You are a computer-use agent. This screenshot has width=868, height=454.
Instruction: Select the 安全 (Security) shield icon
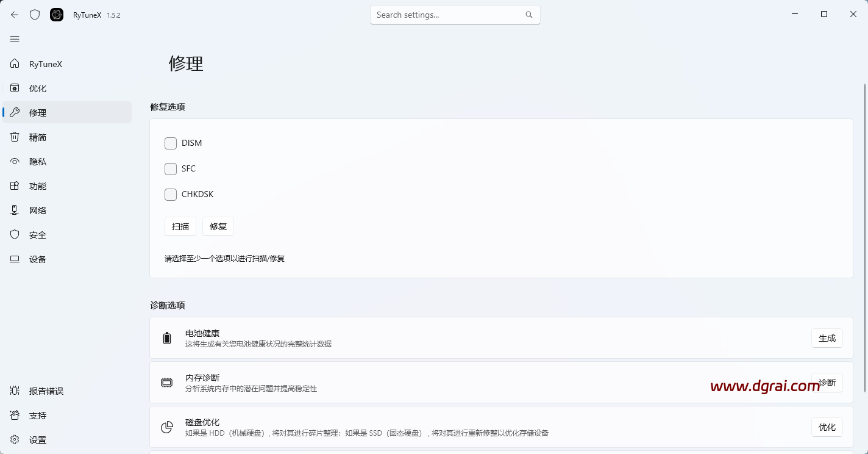pyautogui.click(x=15, y=234)
